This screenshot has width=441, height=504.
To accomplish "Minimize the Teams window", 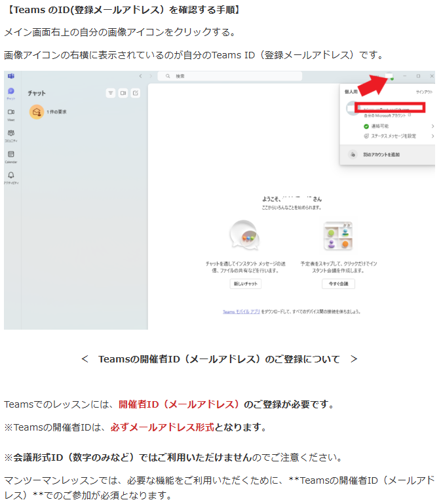I will (405, 76).
